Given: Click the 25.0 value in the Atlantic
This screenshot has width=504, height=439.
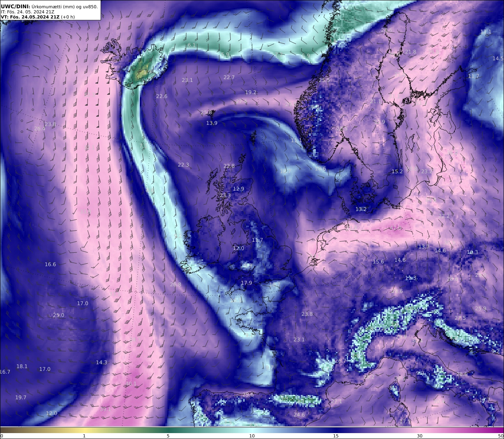Looking at the screenshot, I should point(58,315).
